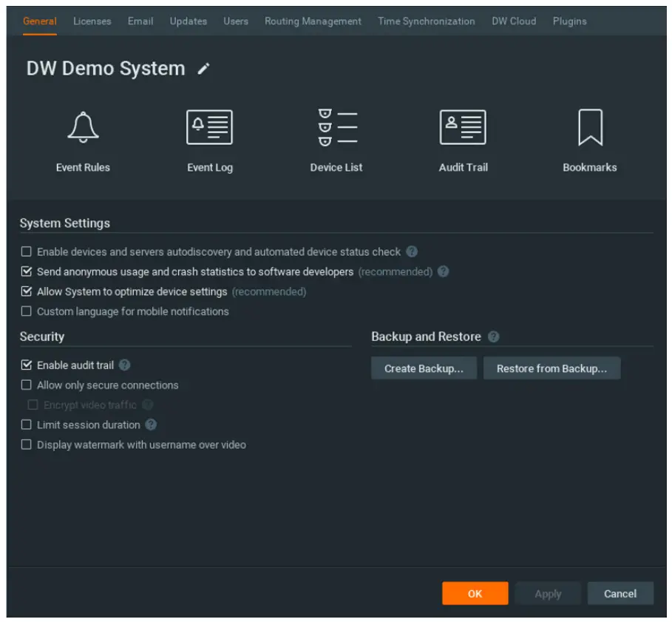Viewport: 672px width, 622px height.
Task: Click OK to confirm settings
Action: click(475, 593)
